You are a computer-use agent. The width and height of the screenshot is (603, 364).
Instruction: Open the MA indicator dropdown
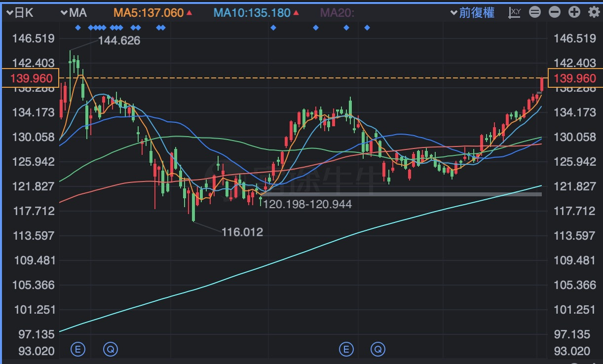pyautogui.click(x=73, y=13)
